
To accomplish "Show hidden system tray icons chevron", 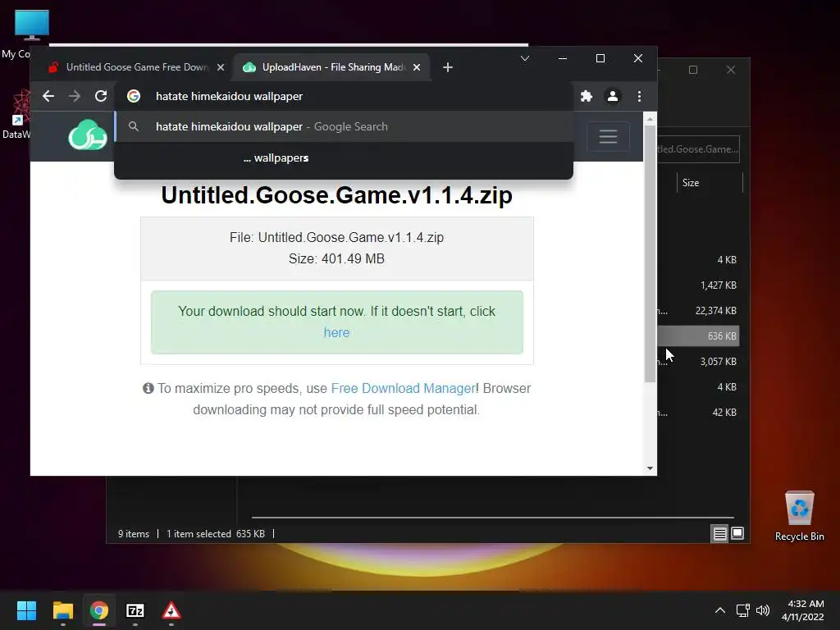I will [x=720, y=610].
